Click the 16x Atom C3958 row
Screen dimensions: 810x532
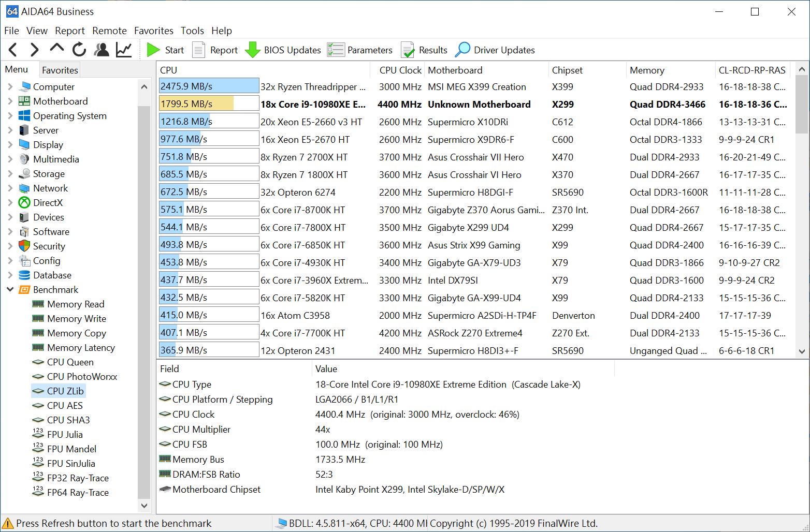click(x=474, y=315)
